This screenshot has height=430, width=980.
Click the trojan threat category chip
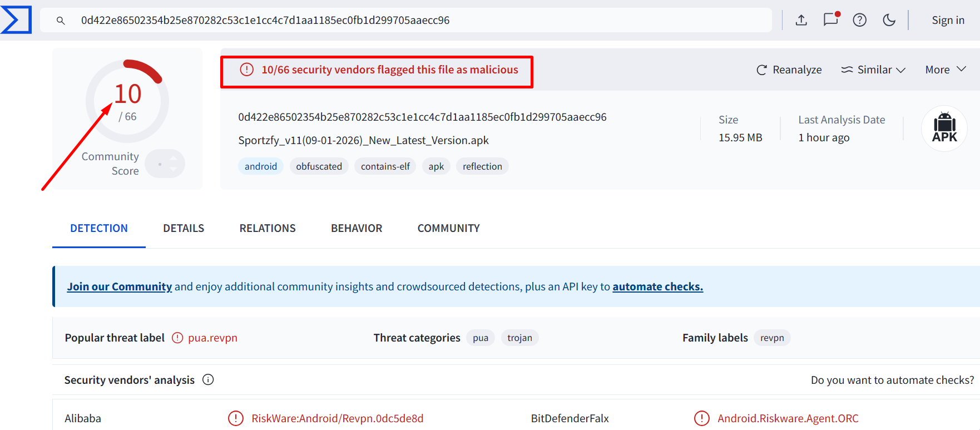(x=519, y=338)
